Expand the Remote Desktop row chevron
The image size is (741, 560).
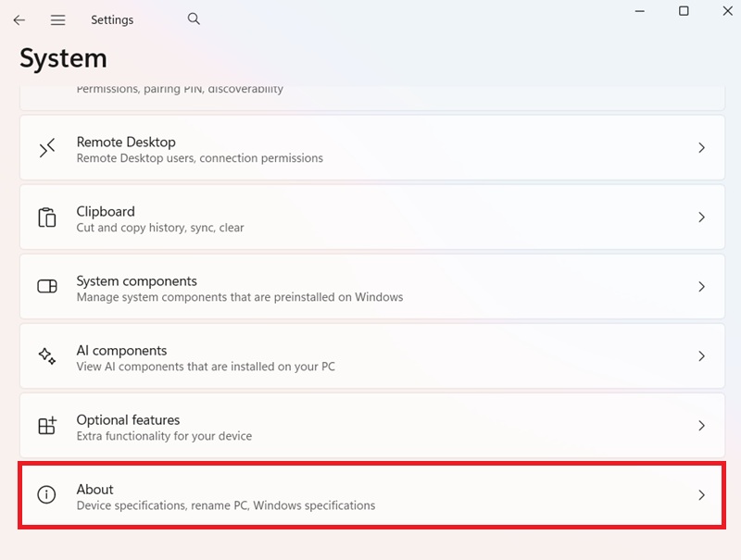coord(701,148)
